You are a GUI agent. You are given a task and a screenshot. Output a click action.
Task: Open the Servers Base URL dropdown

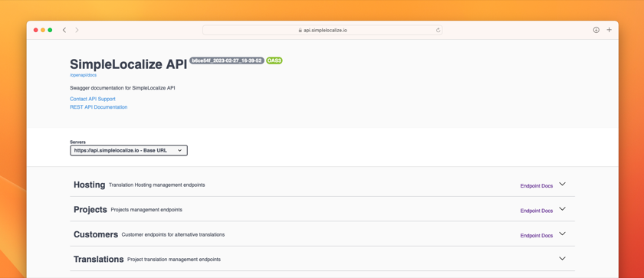[x=129, y=150]
